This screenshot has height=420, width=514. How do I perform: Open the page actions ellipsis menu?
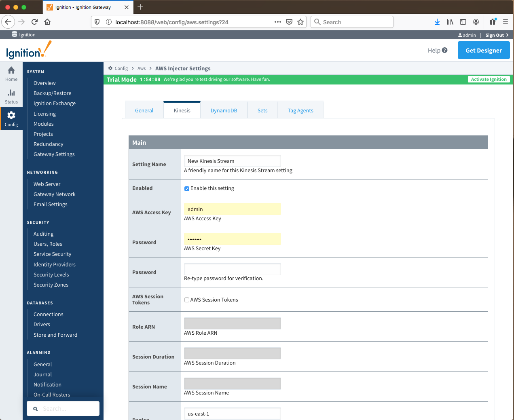(278, 22)
